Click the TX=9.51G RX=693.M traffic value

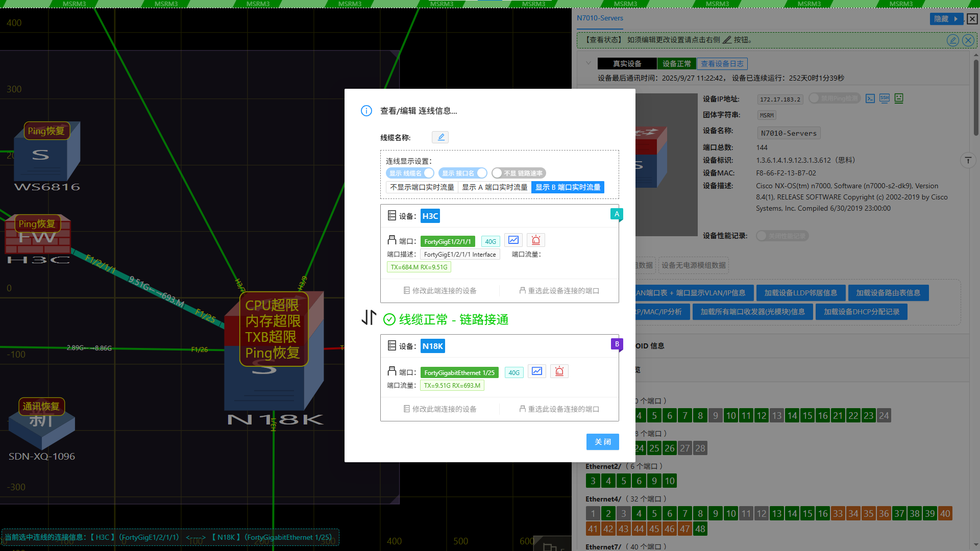tap(452, 386)
